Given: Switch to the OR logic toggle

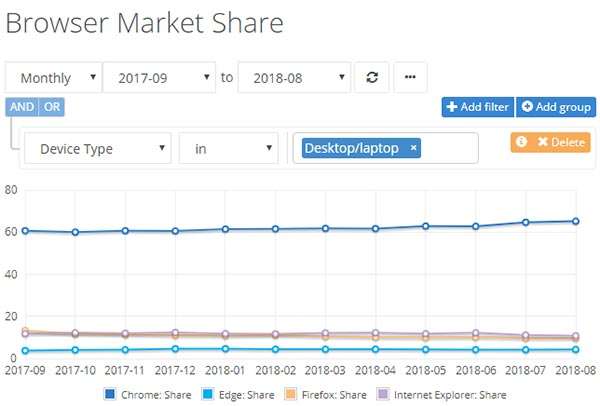Looking at the screenshot, I should [52, 107].
